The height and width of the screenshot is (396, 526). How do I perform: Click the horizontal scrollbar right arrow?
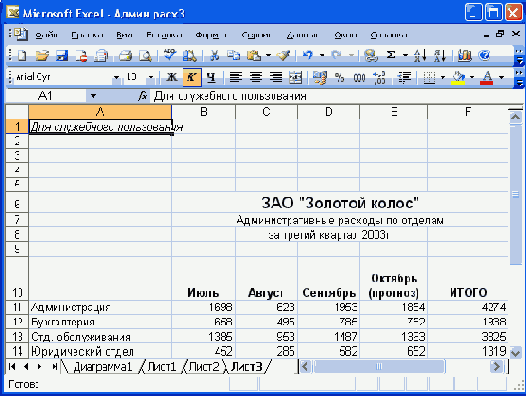(x=496, y=366)
